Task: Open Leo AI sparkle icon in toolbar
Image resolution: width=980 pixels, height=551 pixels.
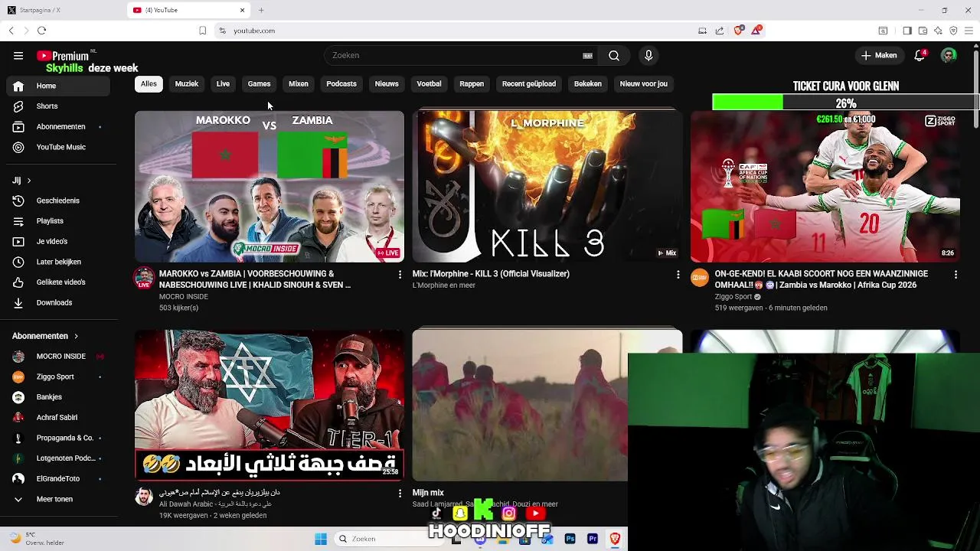Action: tap(938, 31)
